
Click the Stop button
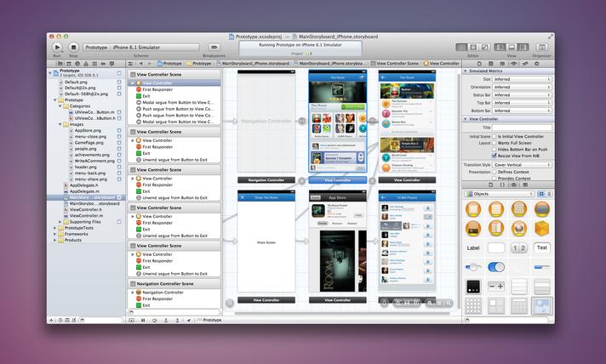[73, 47]
